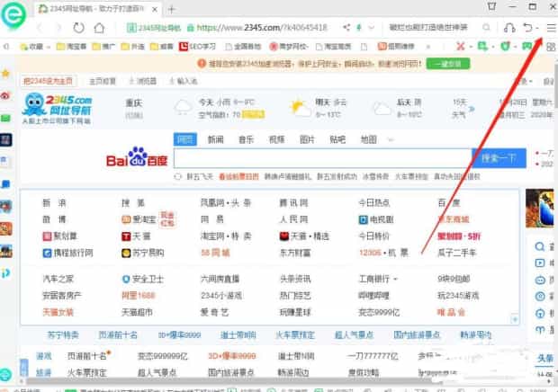Click the refresh hot searches icon below search box
Screen dimensions: 558x392
click(x=177, y=176)
